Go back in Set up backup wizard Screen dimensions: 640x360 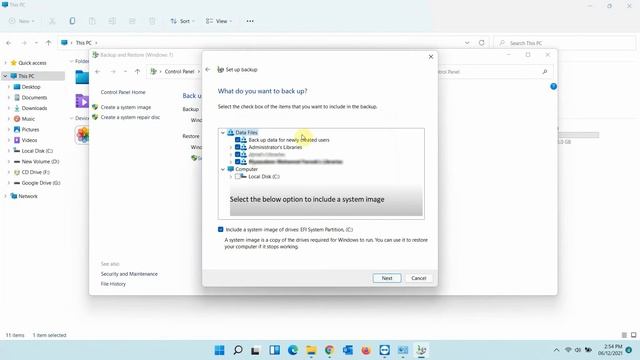208,69
